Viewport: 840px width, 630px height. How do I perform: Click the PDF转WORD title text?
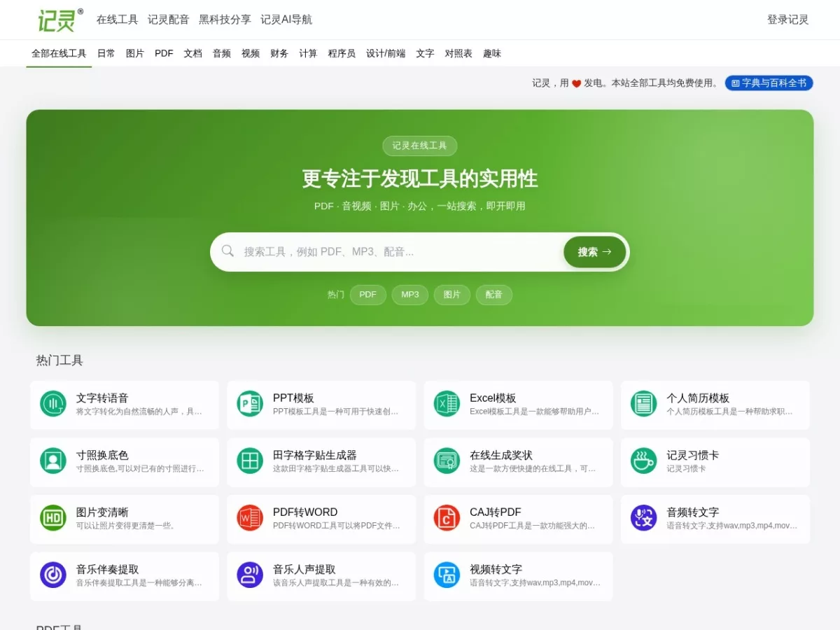coord(305,512)
